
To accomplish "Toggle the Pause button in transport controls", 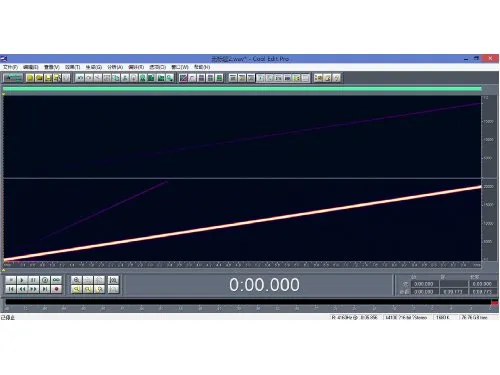I will point(33,280).
